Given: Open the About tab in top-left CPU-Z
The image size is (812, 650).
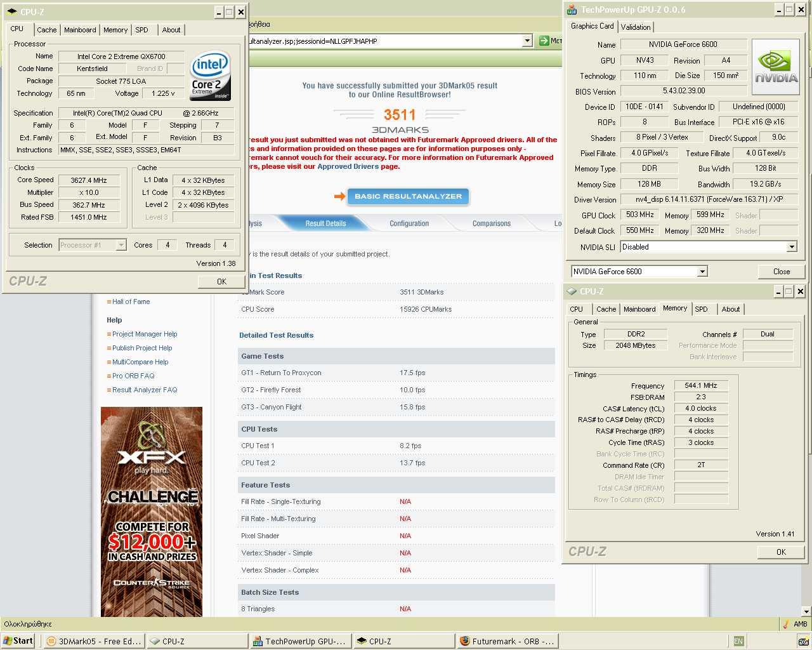Looking at the screenshot, I should tap(171, 30).
